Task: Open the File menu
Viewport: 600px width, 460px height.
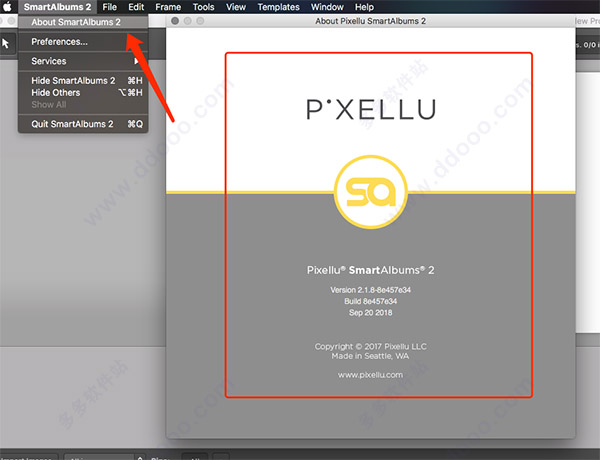Action: 109,7
